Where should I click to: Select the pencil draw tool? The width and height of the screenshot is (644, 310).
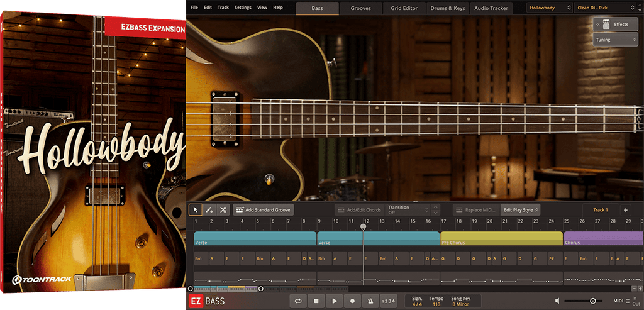209,210
